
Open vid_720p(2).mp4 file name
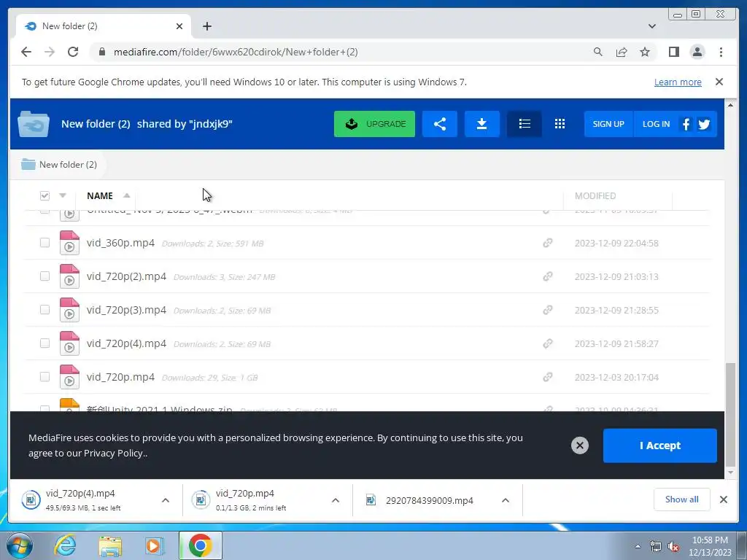126,276
